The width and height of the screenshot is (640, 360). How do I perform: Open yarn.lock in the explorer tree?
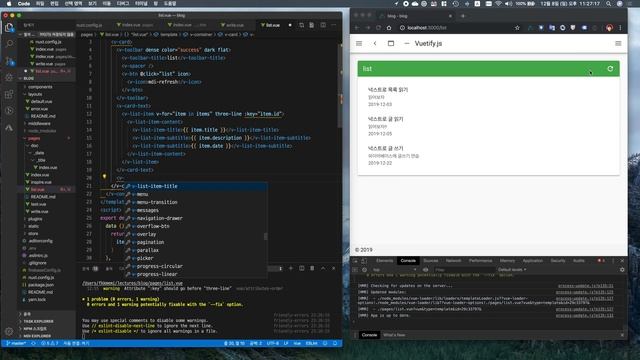click(37, 300)
